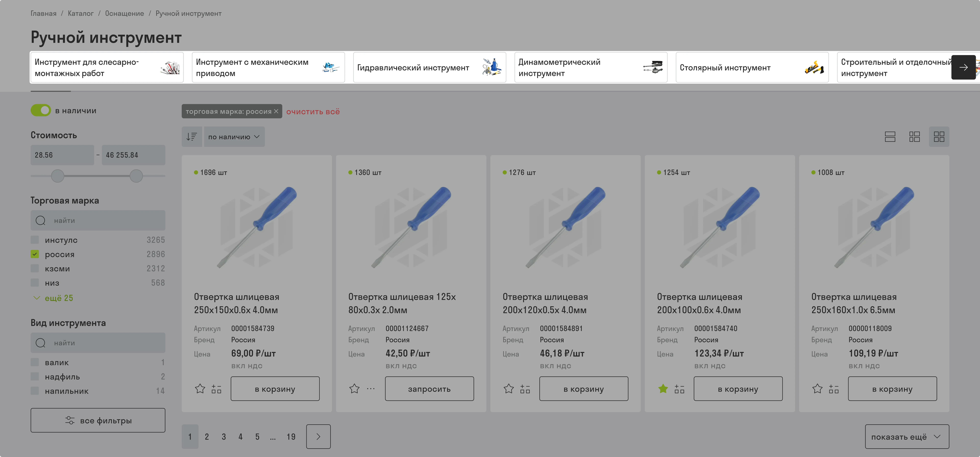Screen dimensions: 980x457
Task: Check the кзсми brand checkbox
Action: tap(35, 268)
